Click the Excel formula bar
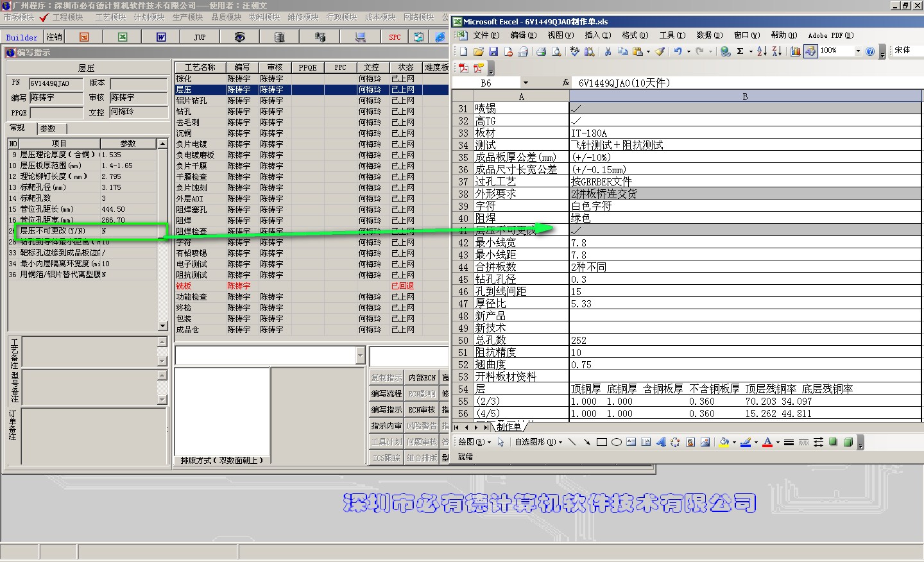Screen dimensions: 924x562 [748, 83]
